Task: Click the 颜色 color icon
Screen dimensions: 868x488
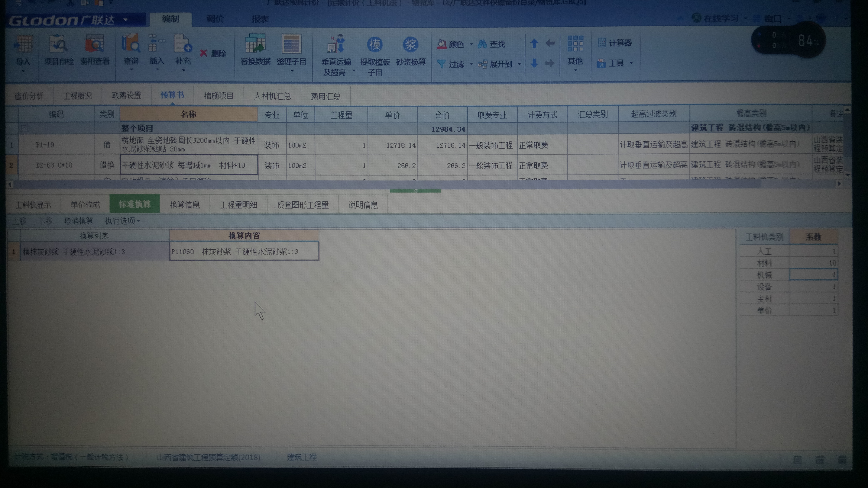Action: 442,44
